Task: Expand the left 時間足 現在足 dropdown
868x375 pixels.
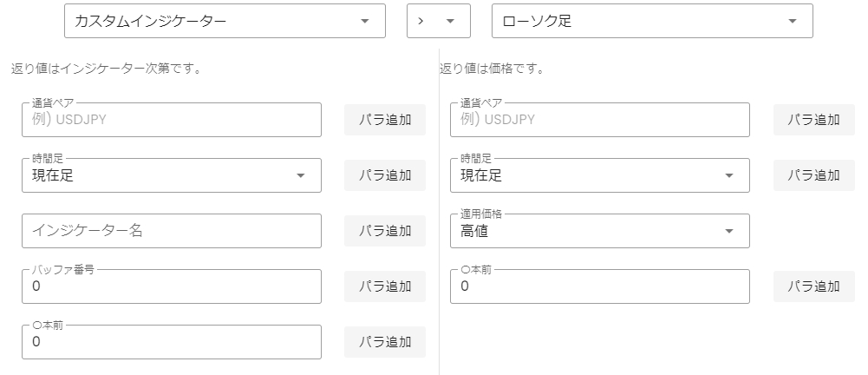Action: pyautogui.click(x=172, y=175)
